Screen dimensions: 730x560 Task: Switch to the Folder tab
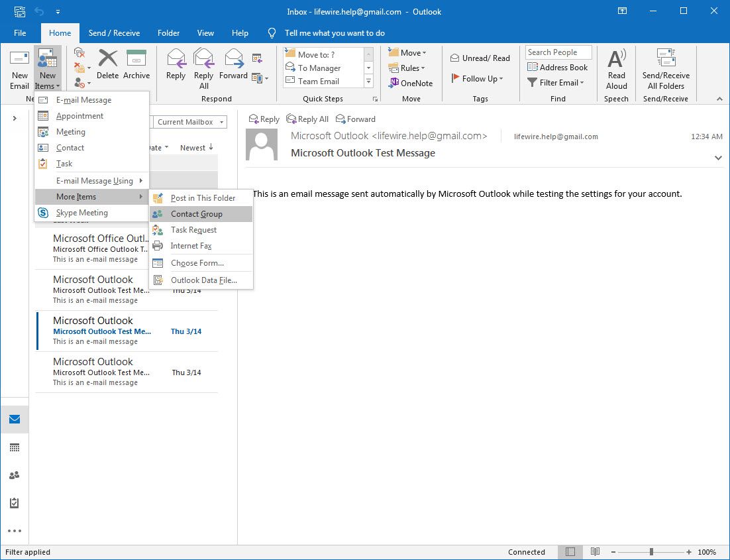pyautogui.click(x=168, y=33)
